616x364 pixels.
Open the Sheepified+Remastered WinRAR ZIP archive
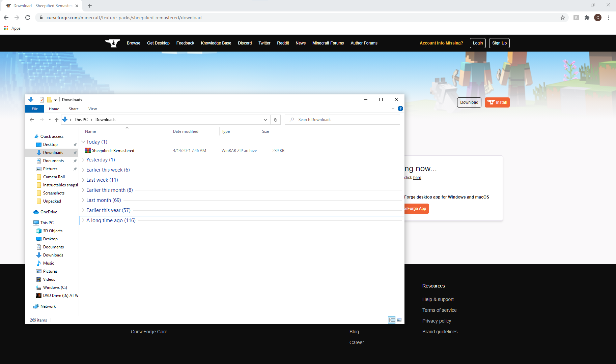[113, 150]
